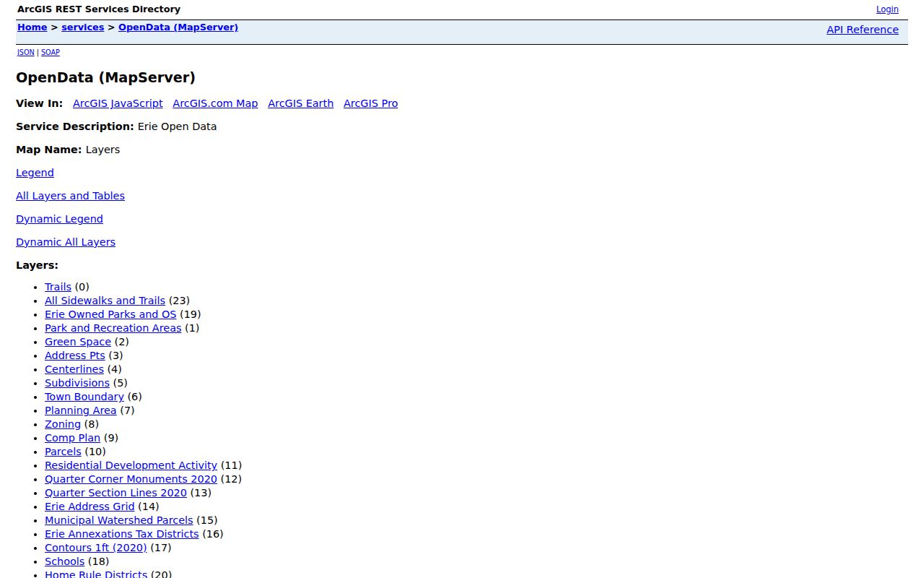Open the Quarter Section Lines 2020 layer
Viewport: 924px width, 578px height.
coord(115,493)
